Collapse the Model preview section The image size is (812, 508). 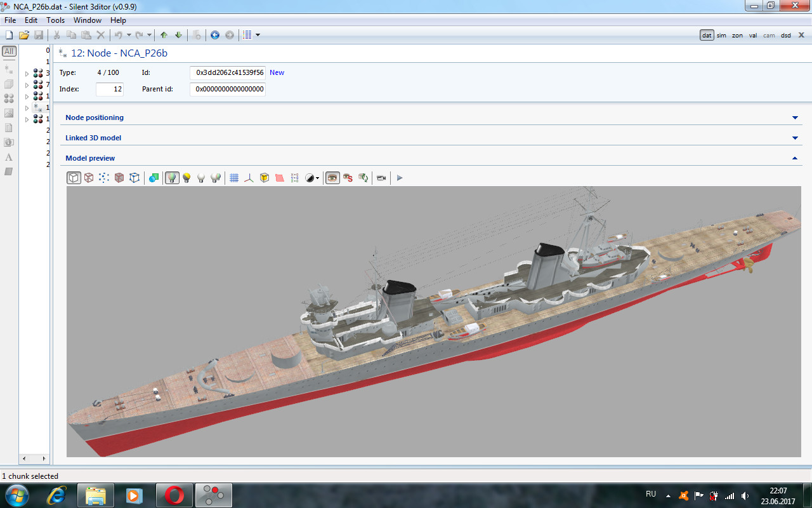(x=795, y=158)
